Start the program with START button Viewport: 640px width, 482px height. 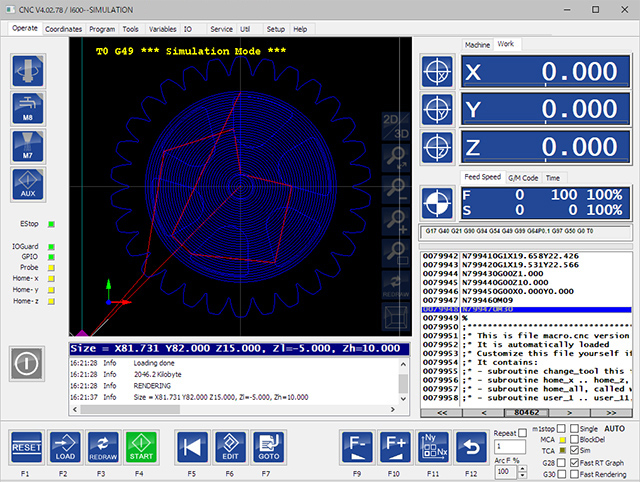coord(137,445)
